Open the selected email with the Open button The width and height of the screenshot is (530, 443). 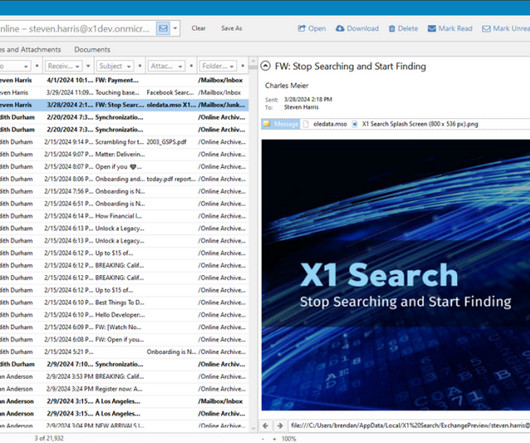tap(312, 28)
